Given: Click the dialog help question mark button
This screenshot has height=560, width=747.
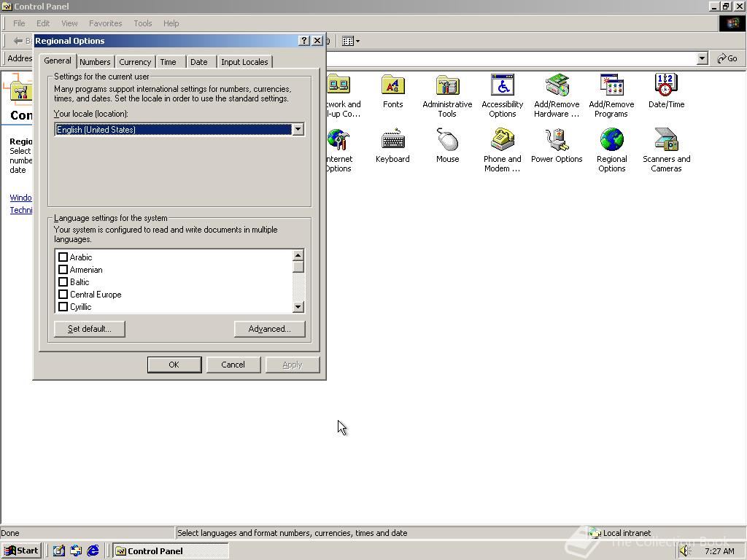Looking at the screenshot, I should [x=304, y=41].
